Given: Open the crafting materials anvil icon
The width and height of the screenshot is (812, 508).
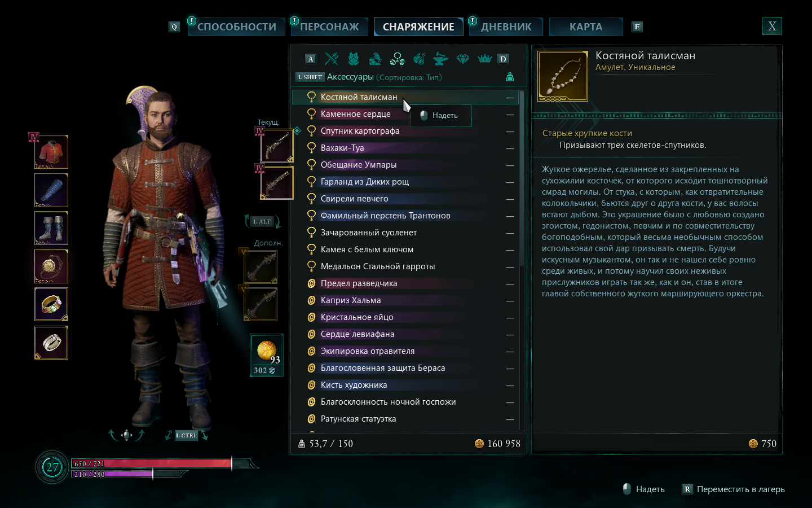Looking at the screenshot, I should 440,58.
